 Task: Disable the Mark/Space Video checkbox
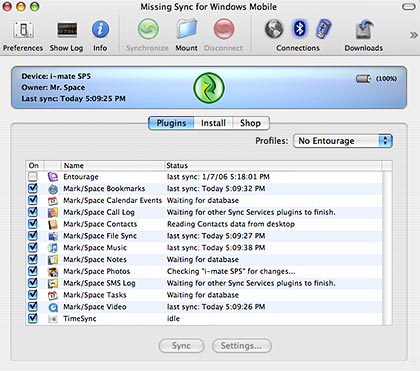33,307
